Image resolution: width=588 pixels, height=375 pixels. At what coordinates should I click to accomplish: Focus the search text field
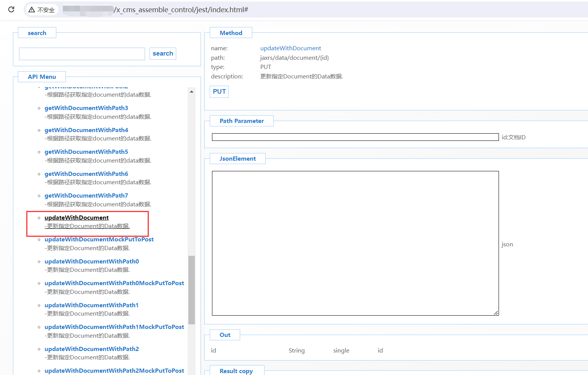pos(82,54)
